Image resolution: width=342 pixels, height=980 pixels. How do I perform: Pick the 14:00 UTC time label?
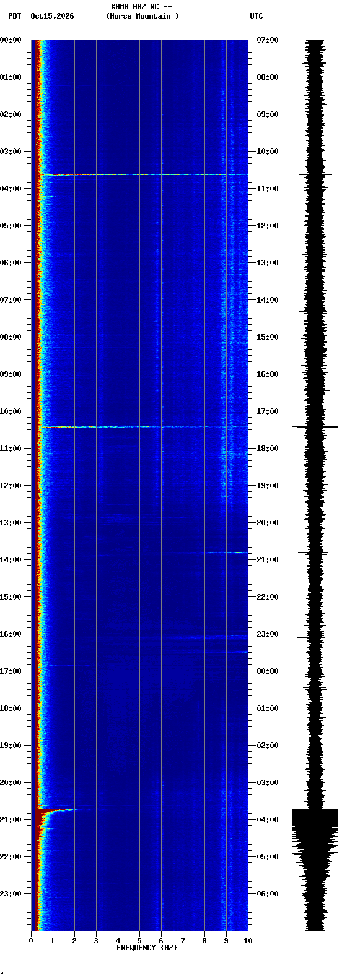coord(268,300)
